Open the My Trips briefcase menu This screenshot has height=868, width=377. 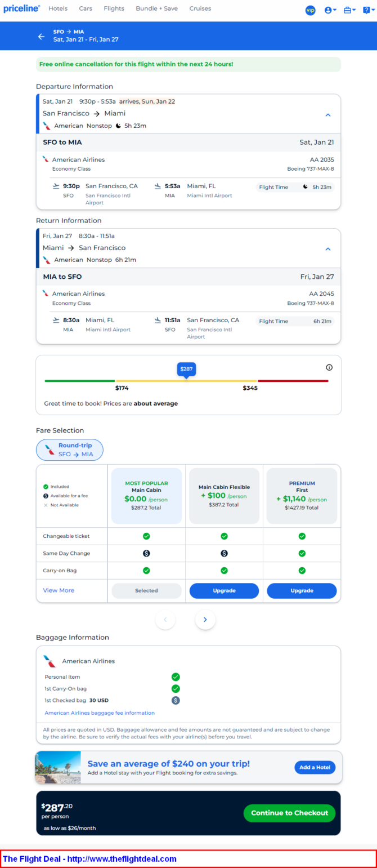pyautogui.click(x=349, y=10)
